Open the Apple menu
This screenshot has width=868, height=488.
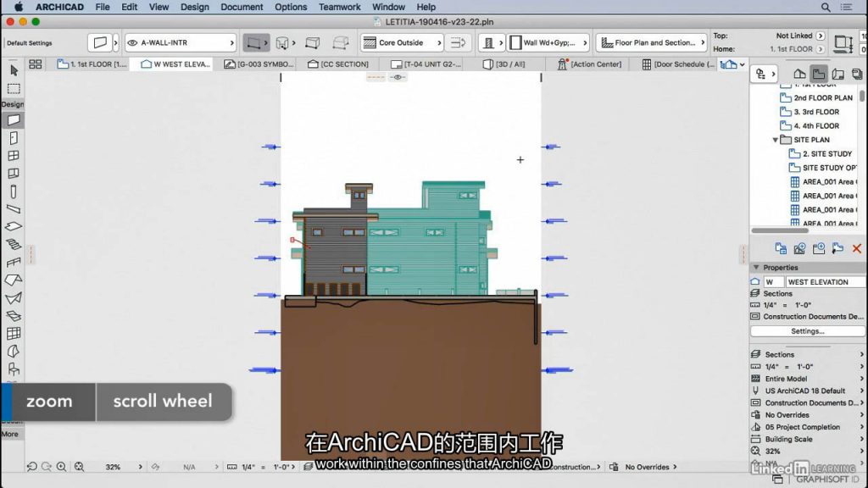[19, 7]
